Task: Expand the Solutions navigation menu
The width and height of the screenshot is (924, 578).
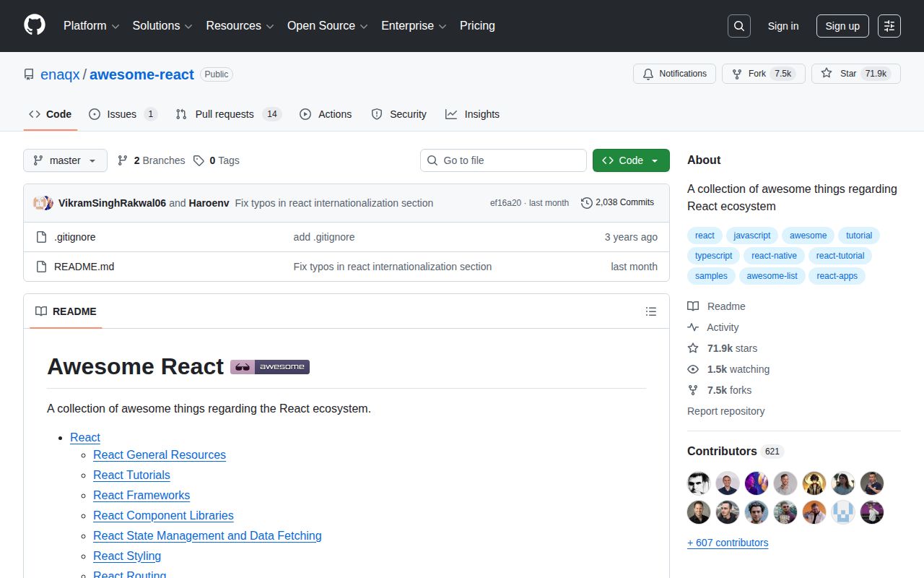Action: point(162,26)
